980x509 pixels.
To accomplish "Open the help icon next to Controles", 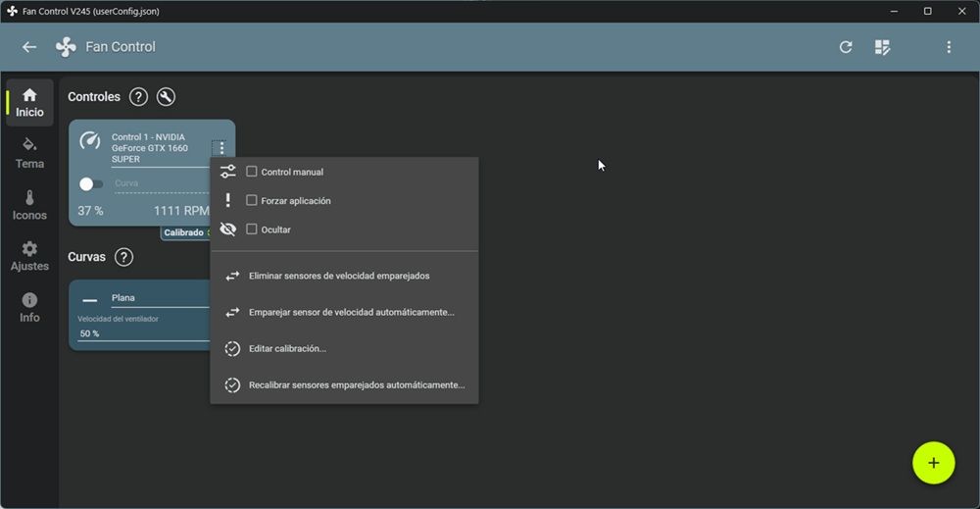I will point(139,97).
